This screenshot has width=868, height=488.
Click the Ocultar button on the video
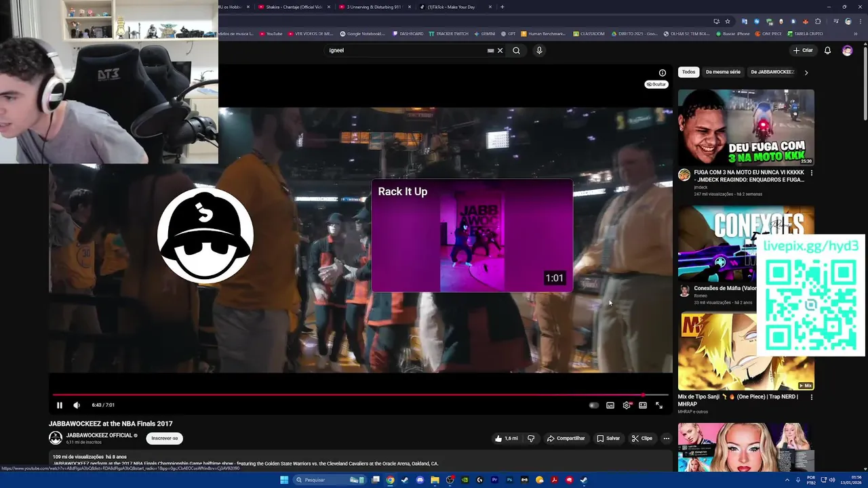[656, 85]
